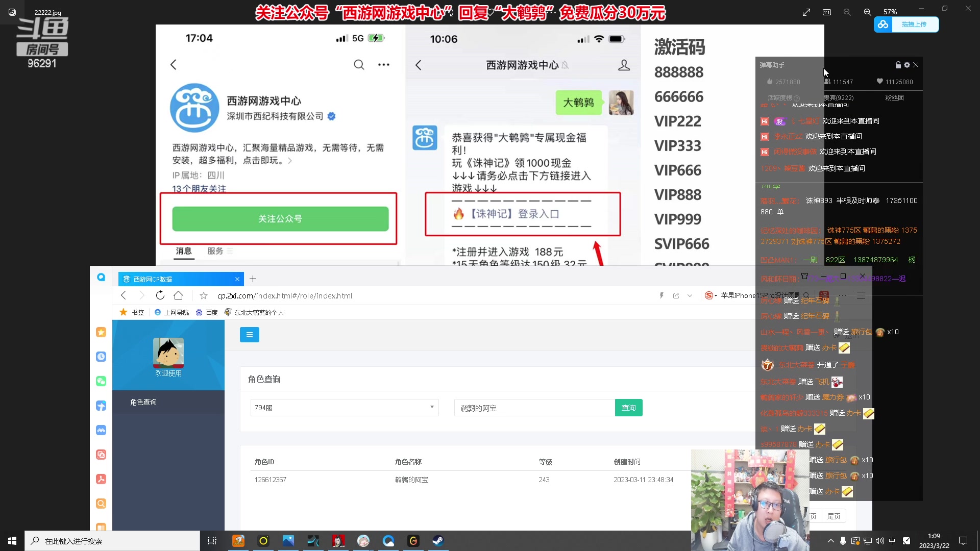The width and height of the screenshot is (980, 551).
Task: Toggle the lock icon on 弹幕助手 panel
Action: pyautogui.click(x=898, y=65)
